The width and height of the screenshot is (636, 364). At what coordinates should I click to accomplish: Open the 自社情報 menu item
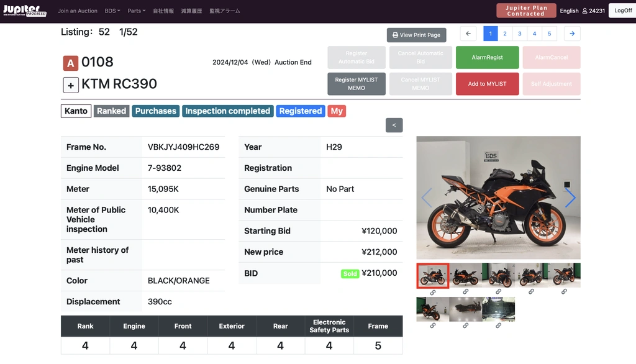pyautogui.click(x=163, y=11)
